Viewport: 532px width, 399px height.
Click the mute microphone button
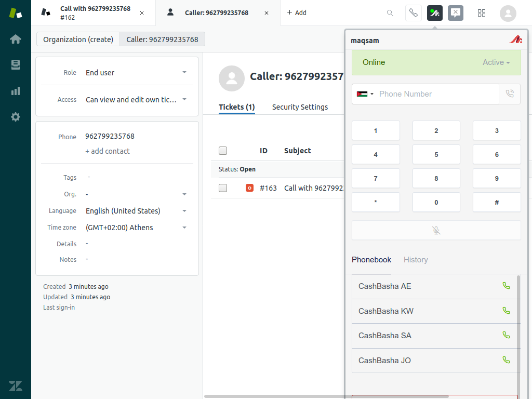coord(436,230)
